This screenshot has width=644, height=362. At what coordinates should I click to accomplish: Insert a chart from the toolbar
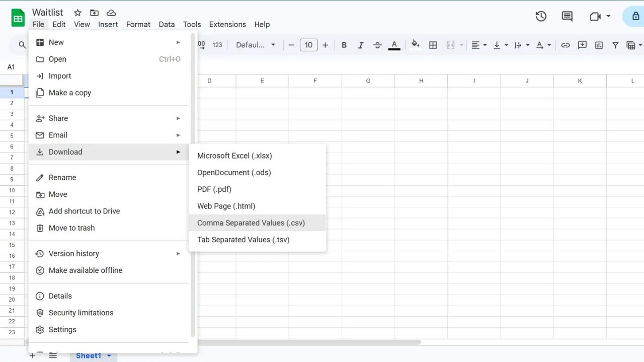599,45
